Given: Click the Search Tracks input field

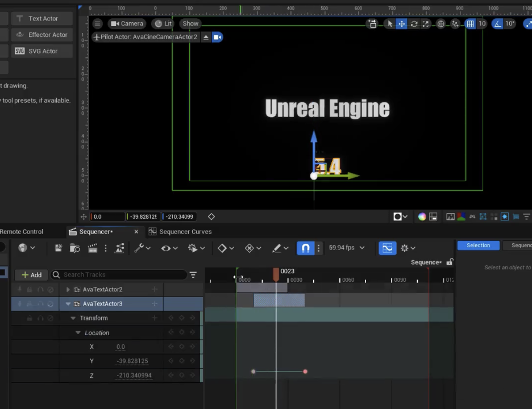Looking at the screenshot, I should [x=122, y=275].
